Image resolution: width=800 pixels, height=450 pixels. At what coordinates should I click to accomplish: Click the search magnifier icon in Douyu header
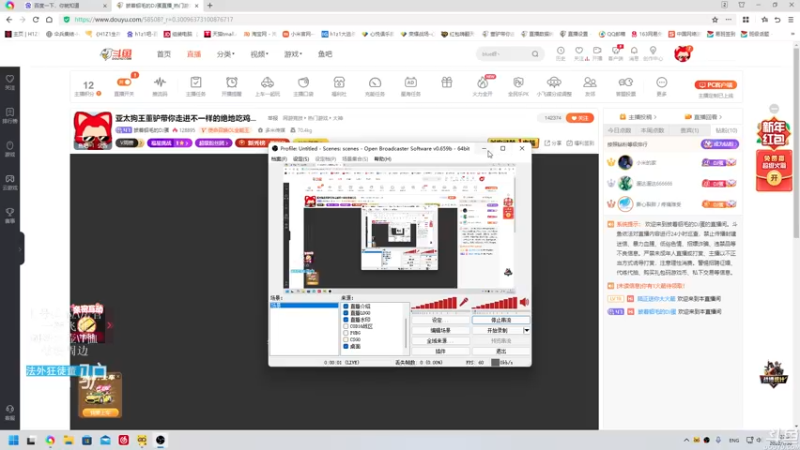[x=535, y=54]
